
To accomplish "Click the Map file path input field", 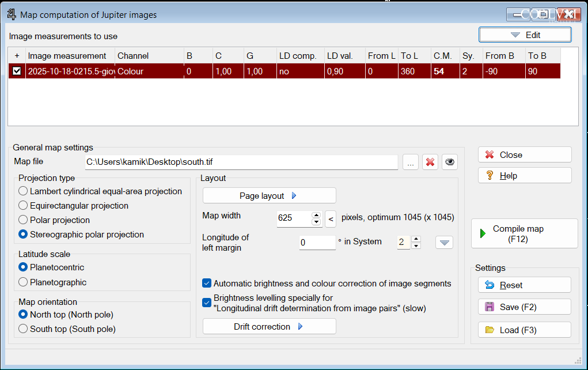I will 241,163.
